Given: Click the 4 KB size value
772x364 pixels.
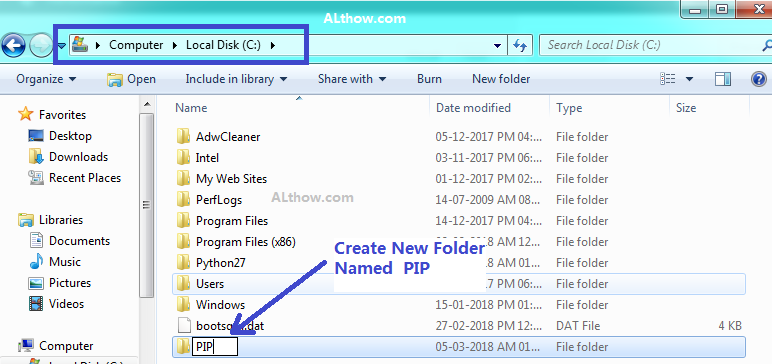Looking at the screenshot, I should (x=729, y=326).
